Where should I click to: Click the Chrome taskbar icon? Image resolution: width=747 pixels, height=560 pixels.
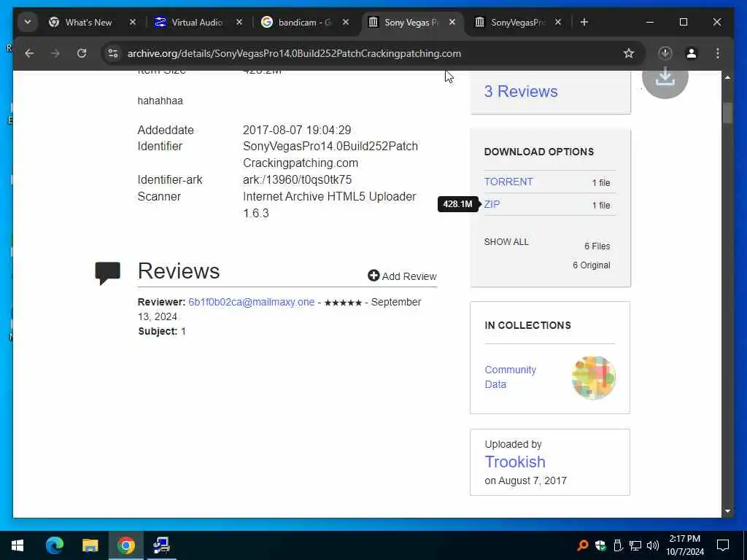point(125,545)
